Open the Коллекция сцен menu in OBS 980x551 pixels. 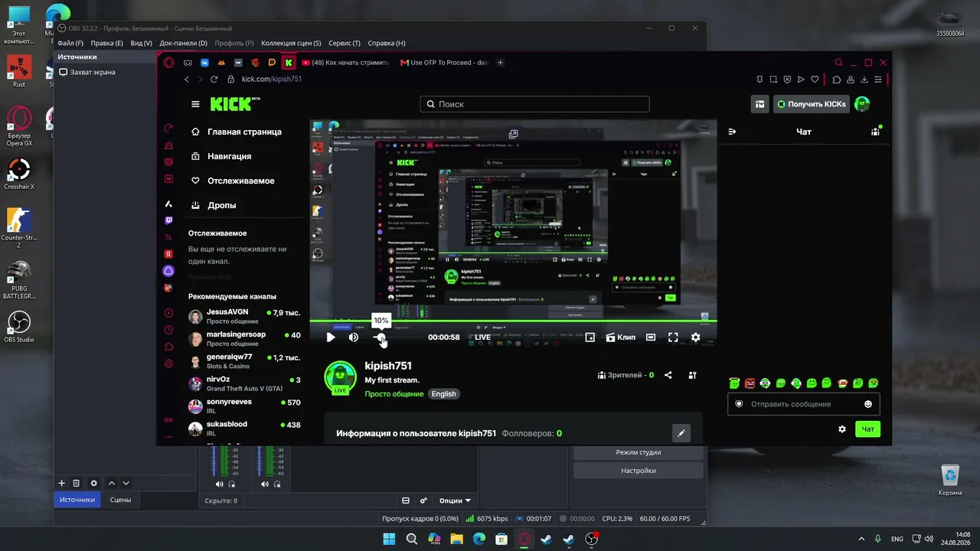[x=291, y=44]
